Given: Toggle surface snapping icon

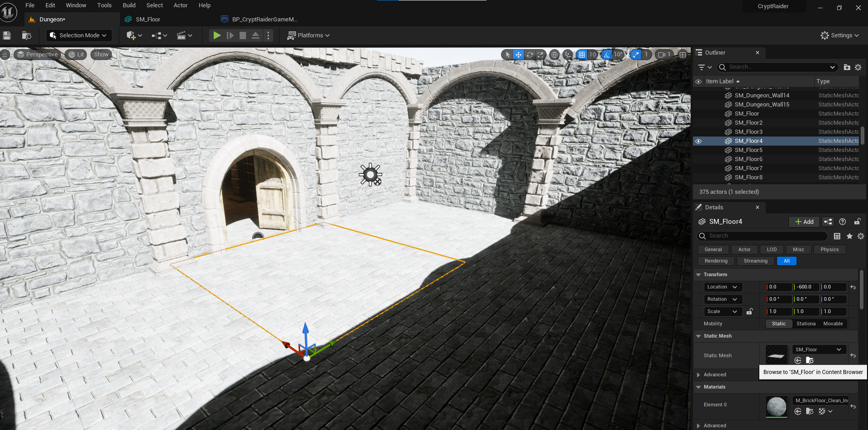Looking at the screenshot, I should click(x=567, y=55).
